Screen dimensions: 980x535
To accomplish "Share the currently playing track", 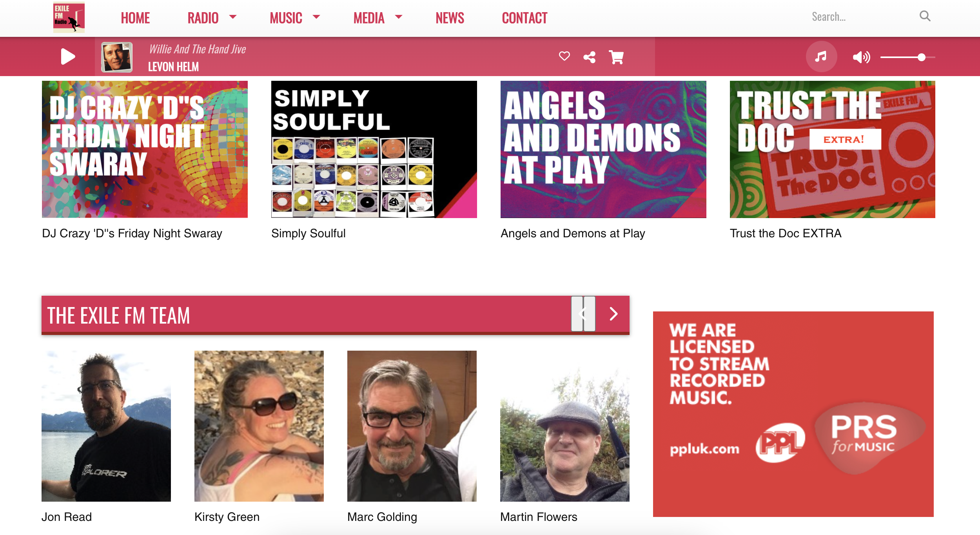I will click(x=589, y=57).
